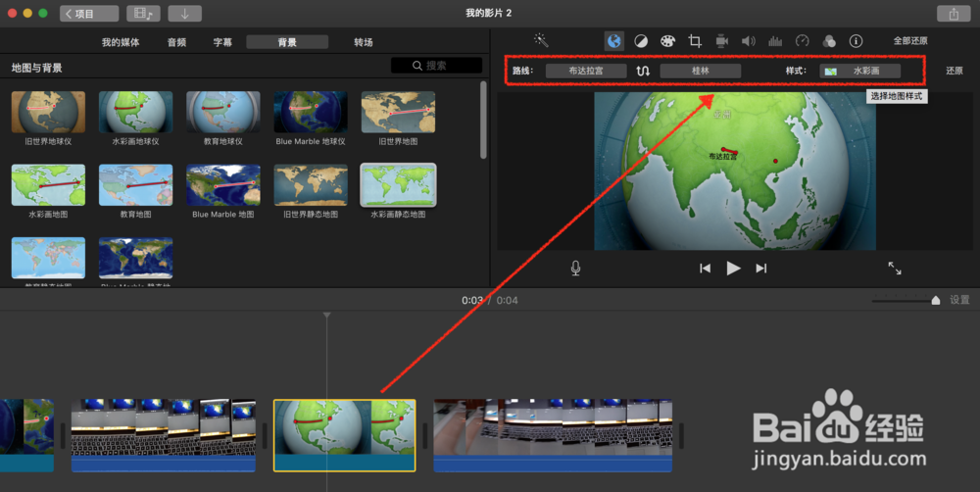Select 教育地球仪 map thumbnail
This screenshot has height=492, width=980.
click(223, 112)
